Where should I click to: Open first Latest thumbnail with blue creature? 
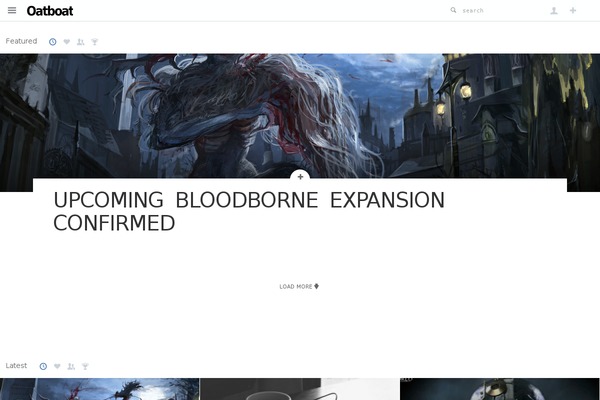point(99,389)
